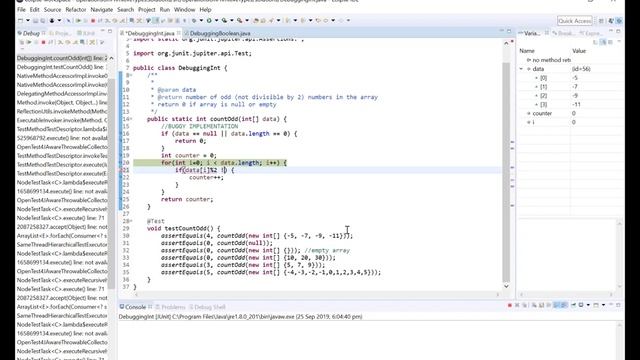640x360 pixels.
Task: Click Display Selected Console icon
Action: click(581, 305)
